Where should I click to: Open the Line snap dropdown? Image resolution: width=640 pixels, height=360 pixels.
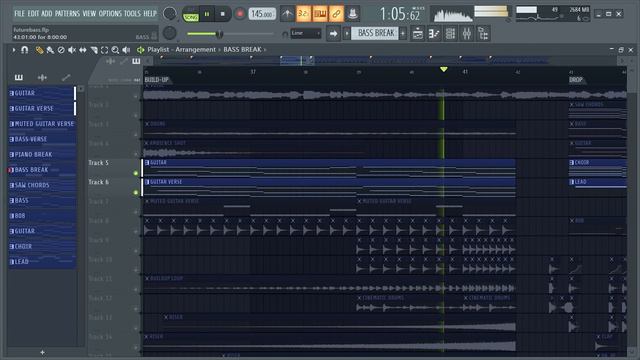(306, 33)
